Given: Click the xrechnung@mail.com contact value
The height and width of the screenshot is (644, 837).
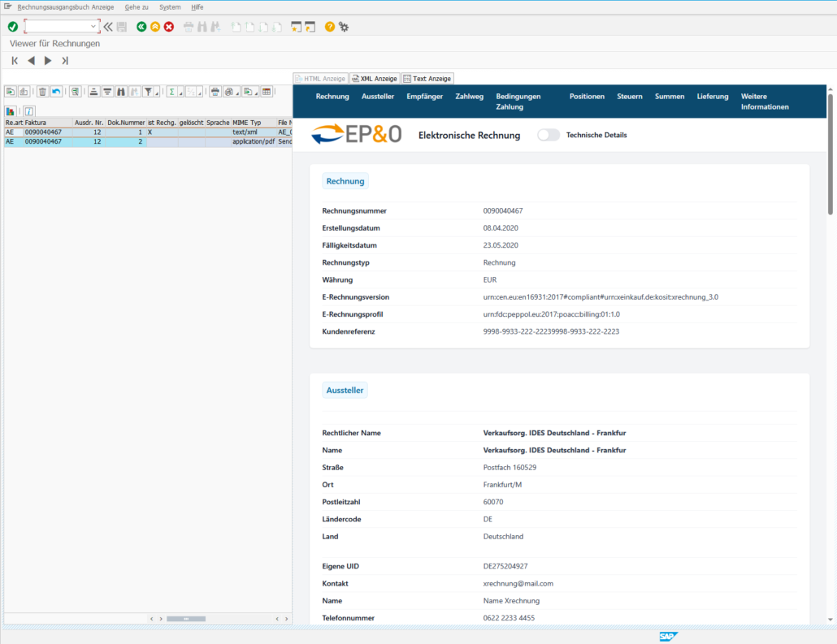Looking at the screenshot, I should pos(518,584).
